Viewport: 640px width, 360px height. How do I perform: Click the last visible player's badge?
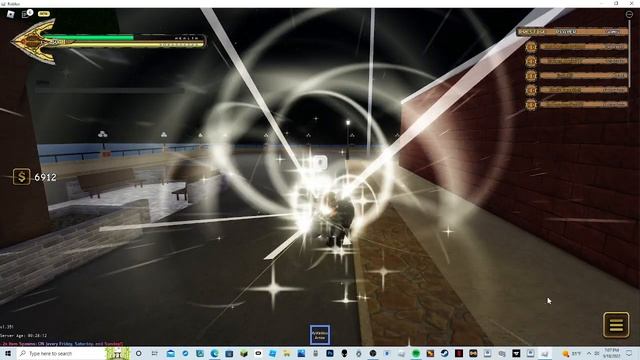[531, 104]
